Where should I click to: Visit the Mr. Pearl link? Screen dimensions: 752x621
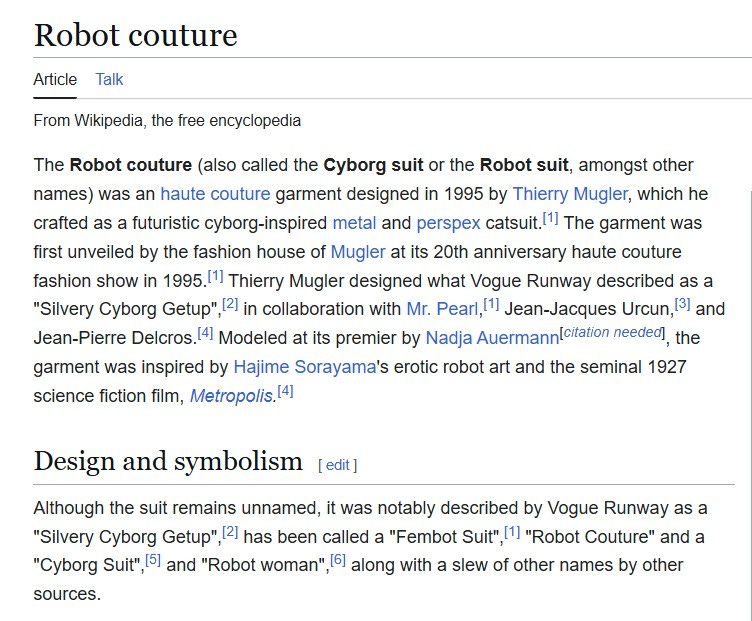click(x=442, y=309)
